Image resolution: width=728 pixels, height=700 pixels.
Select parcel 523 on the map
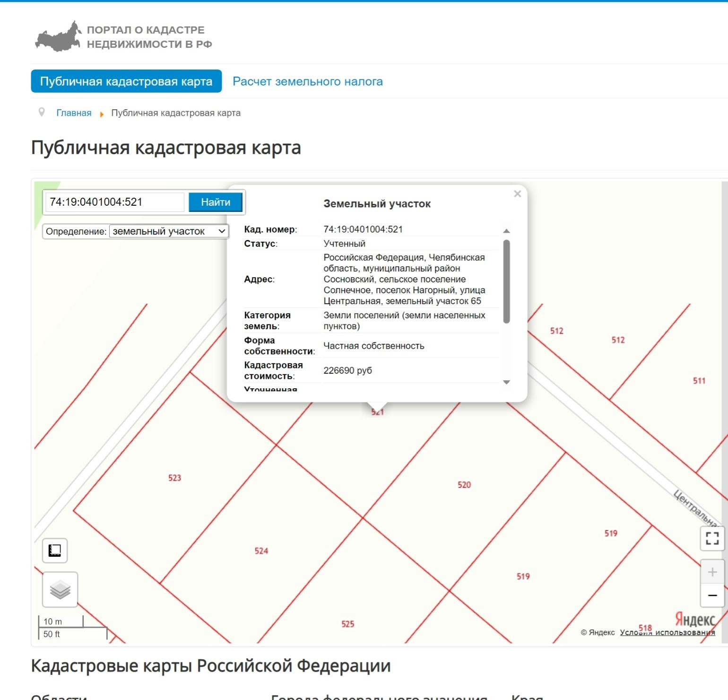(175, 478)
